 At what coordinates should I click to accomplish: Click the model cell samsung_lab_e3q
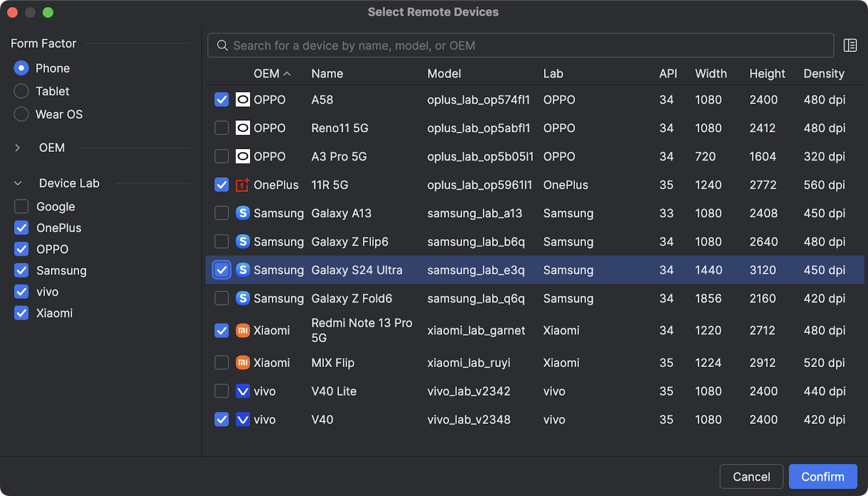[476, 270]
